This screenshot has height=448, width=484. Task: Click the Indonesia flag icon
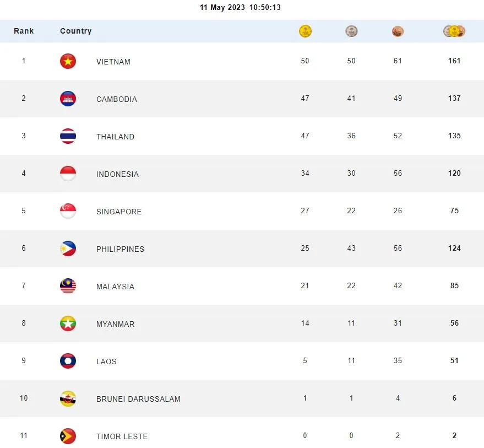click(x=68, y=174)
